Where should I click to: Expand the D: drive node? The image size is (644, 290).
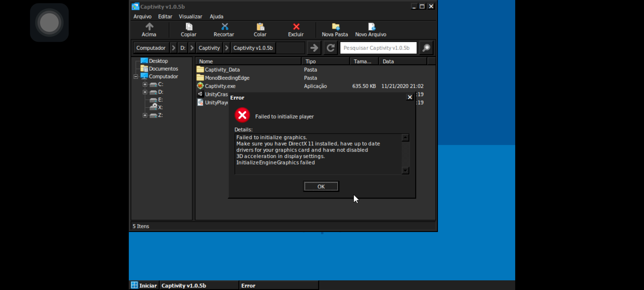[145, 92]
